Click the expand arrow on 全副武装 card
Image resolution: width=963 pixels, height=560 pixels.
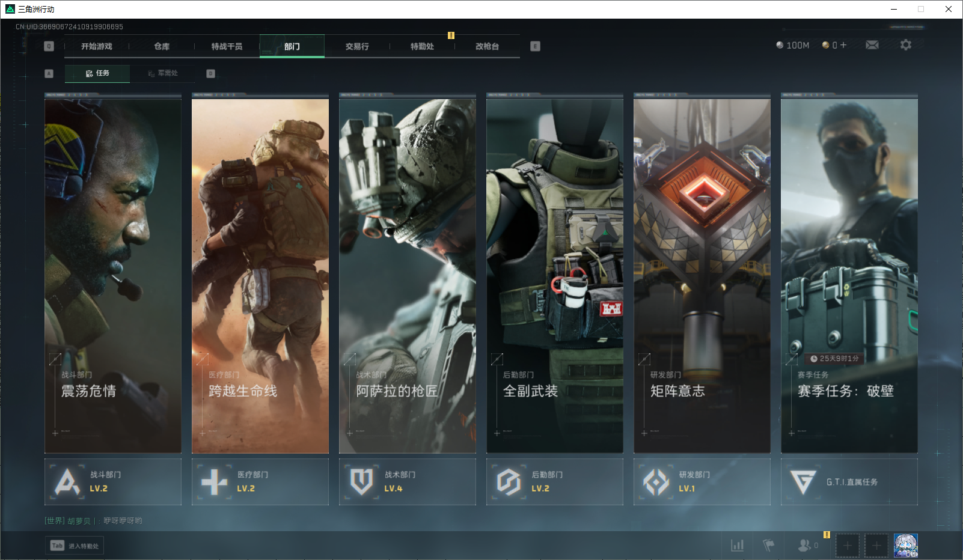(x=497, y=359)
